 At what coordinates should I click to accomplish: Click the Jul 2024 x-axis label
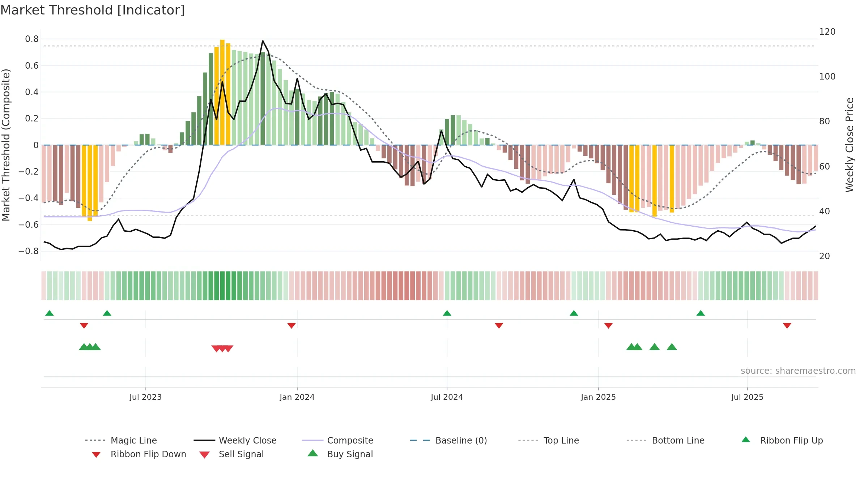pos(447,397)
